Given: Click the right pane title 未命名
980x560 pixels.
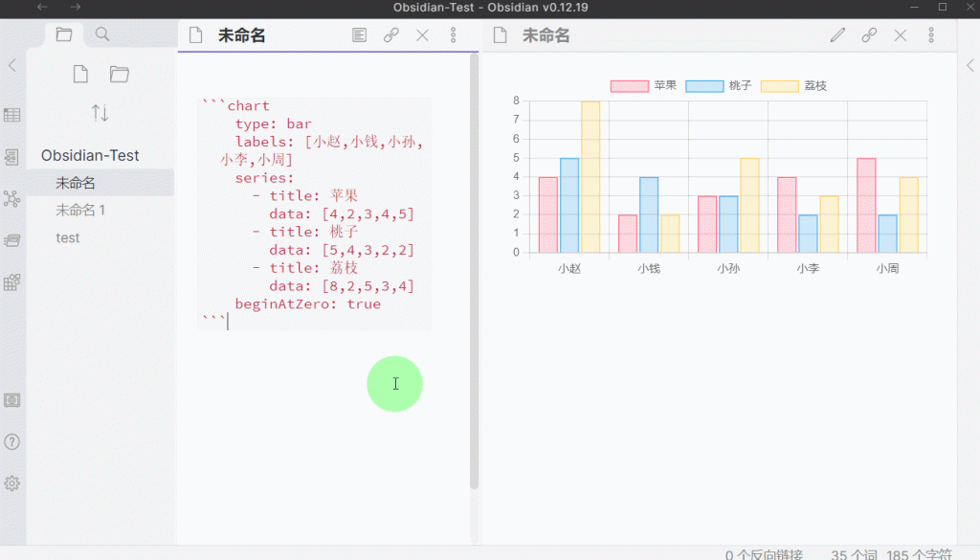Looking at the screenshot, I should tap(546, 35).
